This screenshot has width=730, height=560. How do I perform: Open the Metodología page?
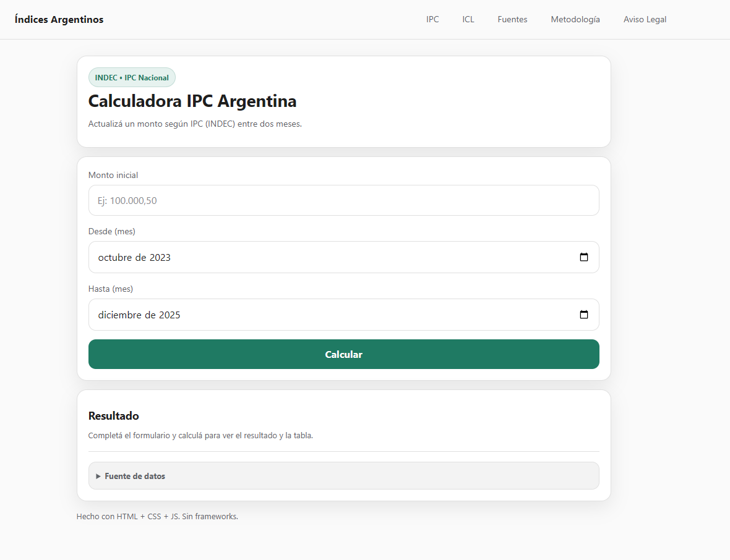575,19
